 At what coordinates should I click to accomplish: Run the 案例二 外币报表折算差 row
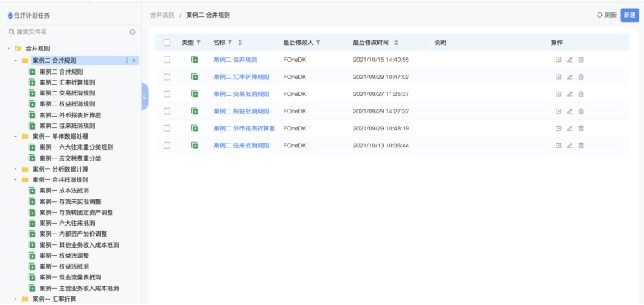point(558,128)
